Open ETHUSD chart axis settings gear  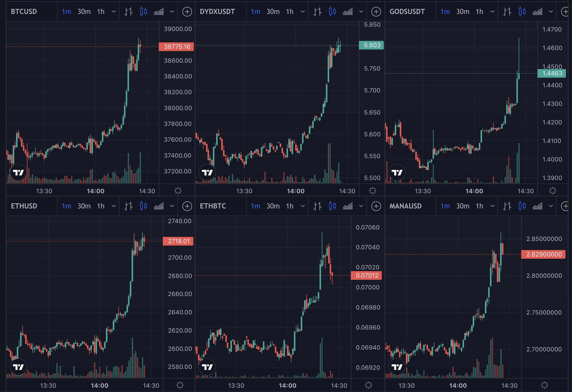[180, 385]
